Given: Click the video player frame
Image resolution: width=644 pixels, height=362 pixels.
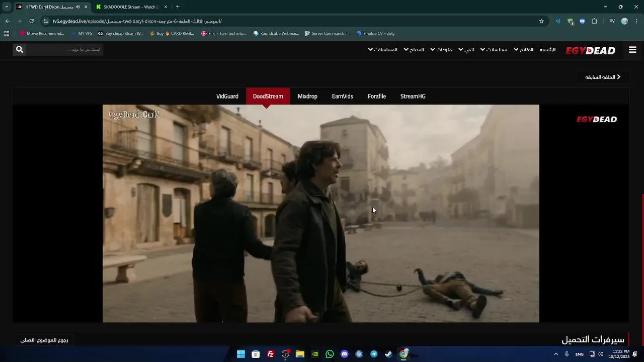Looking at the screenshot, I should [x=321, y=213].
